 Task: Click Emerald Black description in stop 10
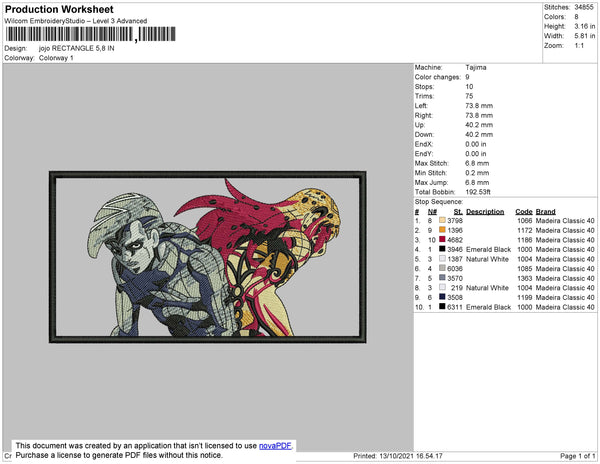(x=488, y=307)
